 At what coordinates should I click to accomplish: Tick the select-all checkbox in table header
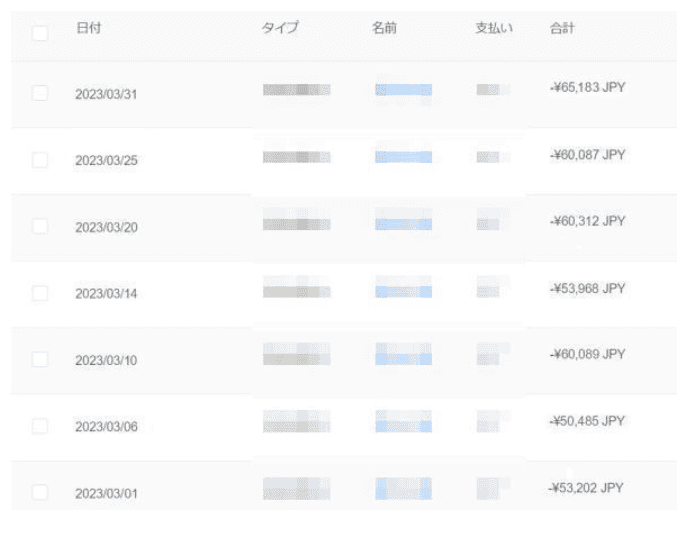(x=40, y=33)
